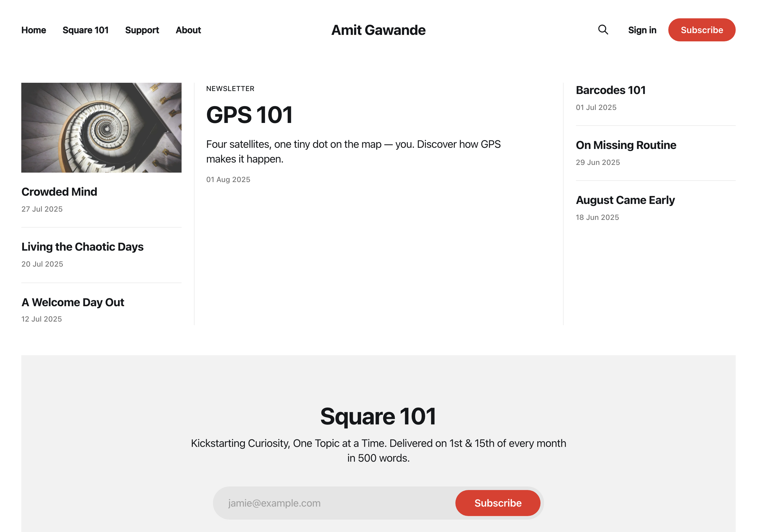Click the Amit Gawande site title
Image resolution: width=757 pixels, height=532 pixels.
378,30
